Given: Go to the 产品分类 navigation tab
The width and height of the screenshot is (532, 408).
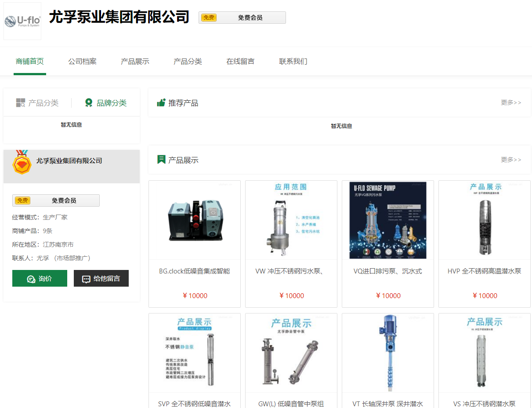Looking at the screenshot, I should (x=188, y=61).
